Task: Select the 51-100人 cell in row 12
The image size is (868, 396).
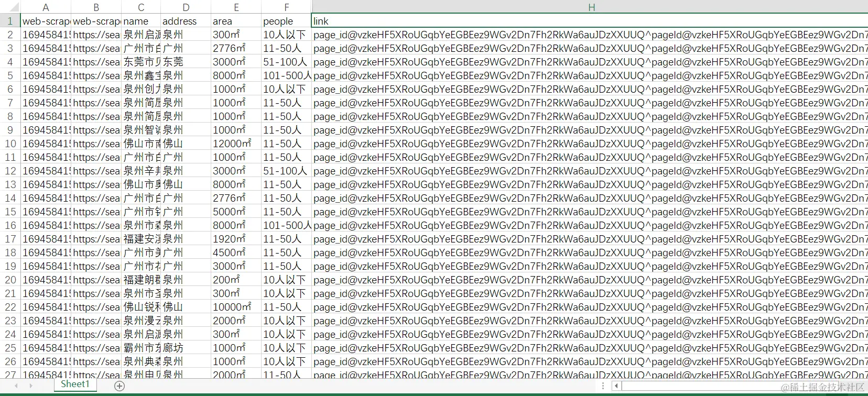Action: point(287,171)
